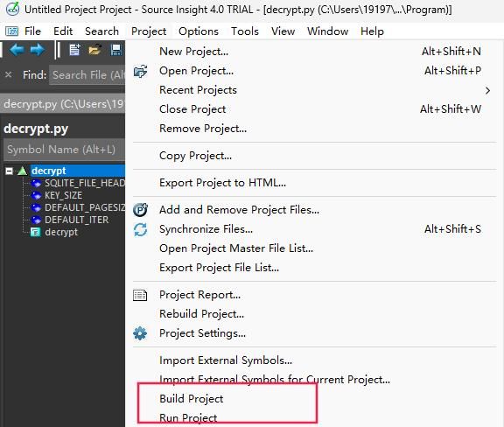Select Build Project menu entry
The height and width of the screenshot is (427, 504).
coord(314,399)
